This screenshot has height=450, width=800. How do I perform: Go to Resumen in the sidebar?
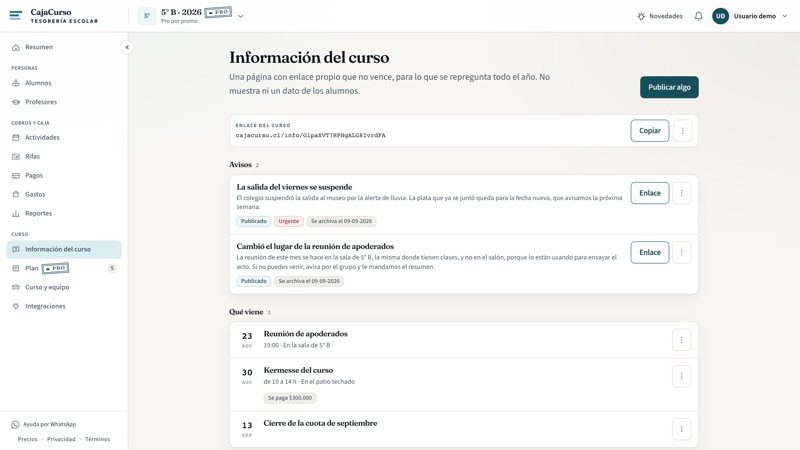click(64, 47)
